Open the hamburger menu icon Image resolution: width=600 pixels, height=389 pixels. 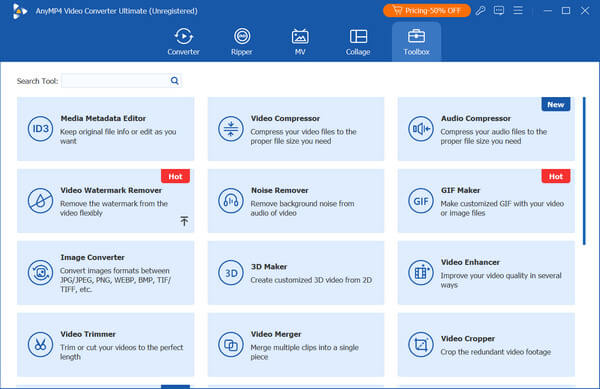click(x=518, y=10)
